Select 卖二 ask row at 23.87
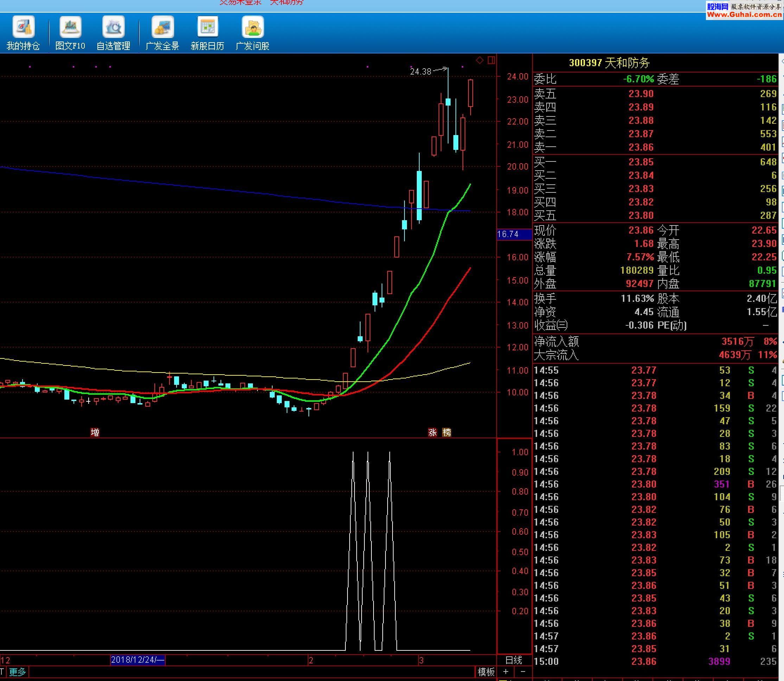 click(x=655, y=134)
